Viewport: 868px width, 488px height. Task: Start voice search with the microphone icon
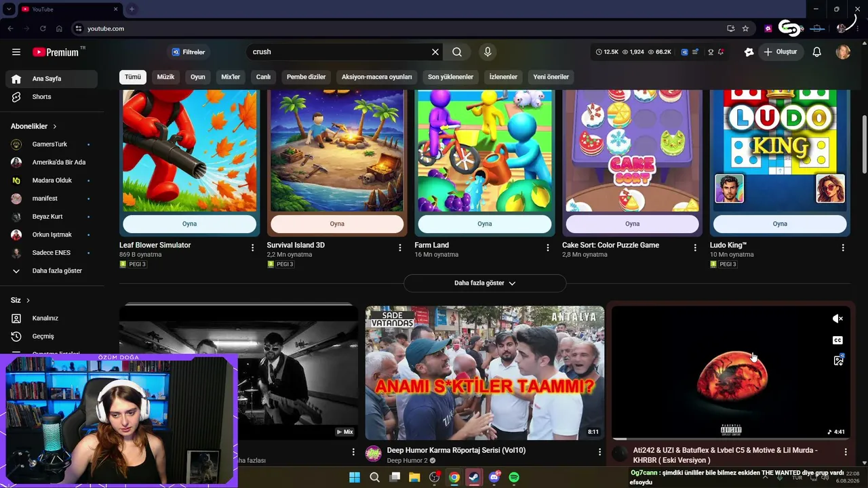(488, 52)
